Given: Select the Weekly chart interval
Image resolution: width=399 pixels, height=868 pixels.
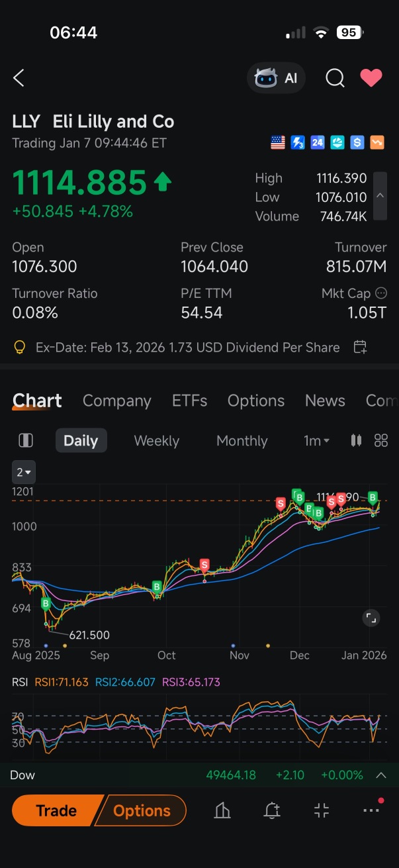Looking at the screenshot, I should click(x=157, y=440).
